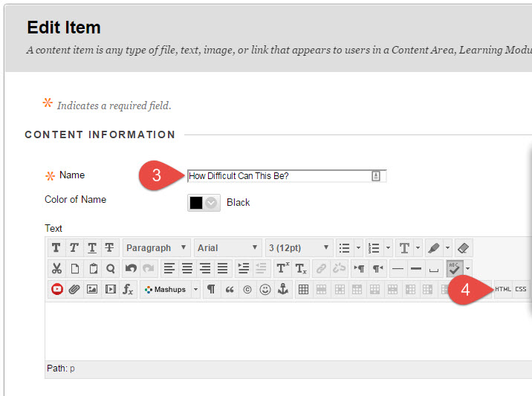Align text right

tap(204, 269)
